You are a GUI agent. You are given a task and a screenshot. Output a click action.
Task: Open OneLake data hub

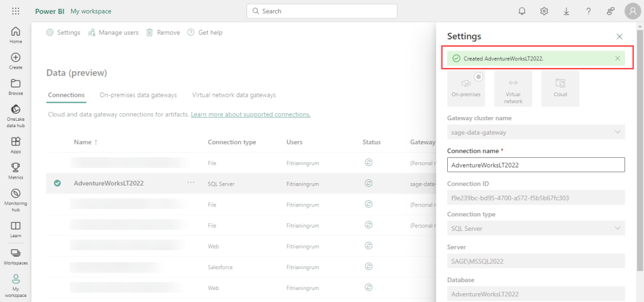[16, 116]
